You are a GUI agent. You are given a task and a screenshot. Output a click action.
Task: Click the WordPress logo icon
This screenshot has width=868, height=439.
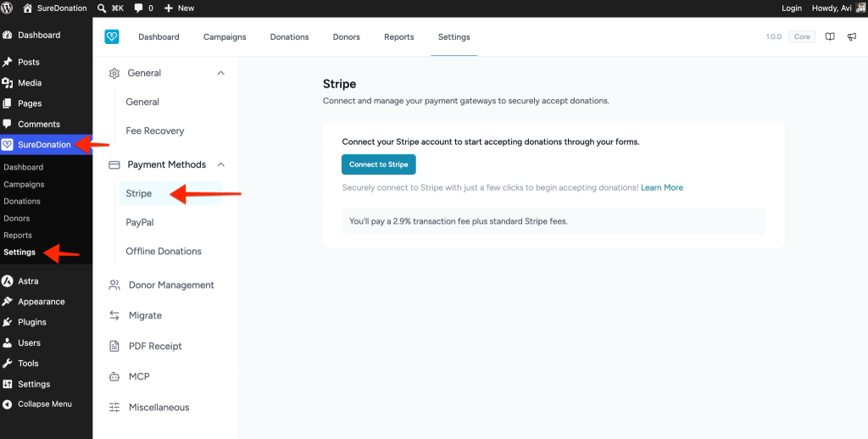click(x=7, y=8)
